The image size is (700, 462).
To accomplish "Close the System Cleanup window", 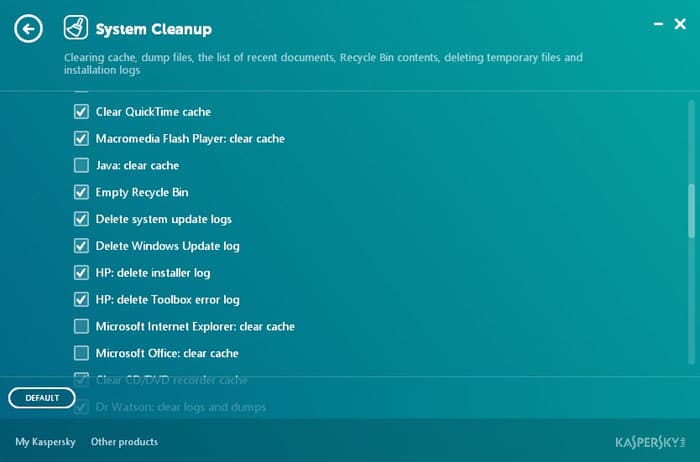I will coord(680,24).
